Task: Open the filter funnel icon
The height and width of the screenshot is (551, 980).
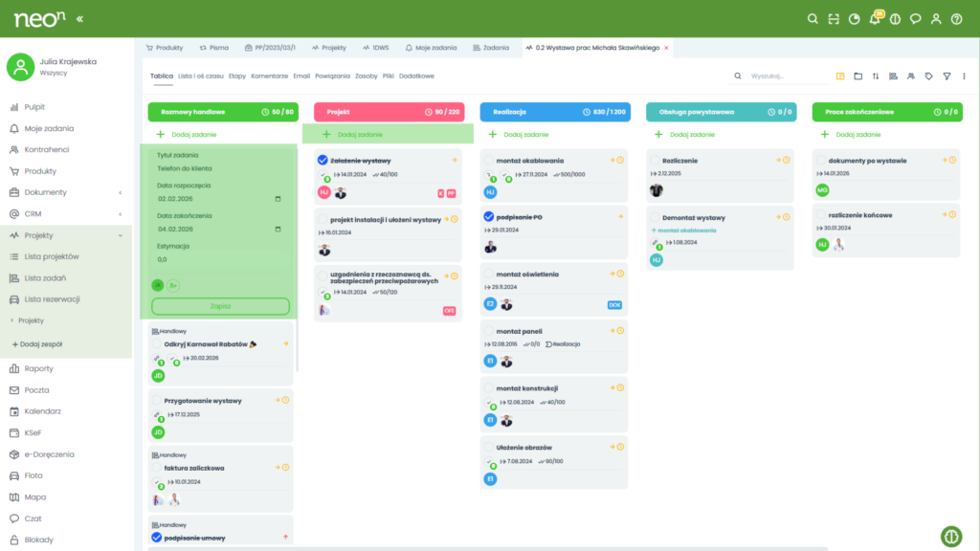Action: pos(947,76)
